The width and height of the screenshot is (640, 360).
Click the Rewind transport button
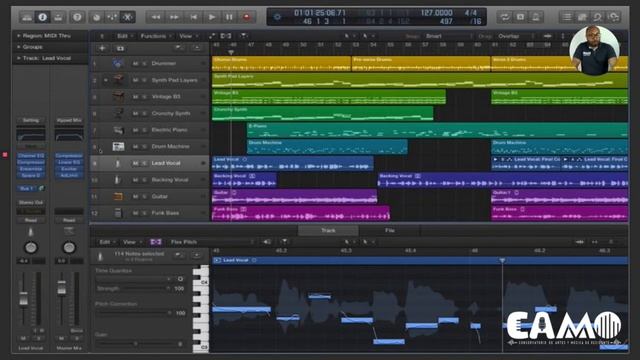[x=156, y=17]
